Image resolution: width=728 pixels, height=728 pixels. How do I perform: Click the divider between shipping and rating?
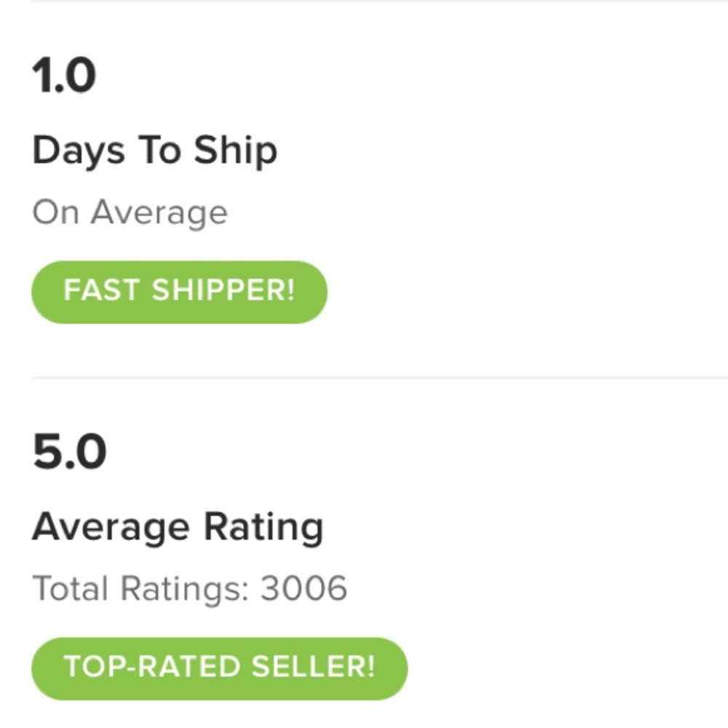tap(379, 378)
